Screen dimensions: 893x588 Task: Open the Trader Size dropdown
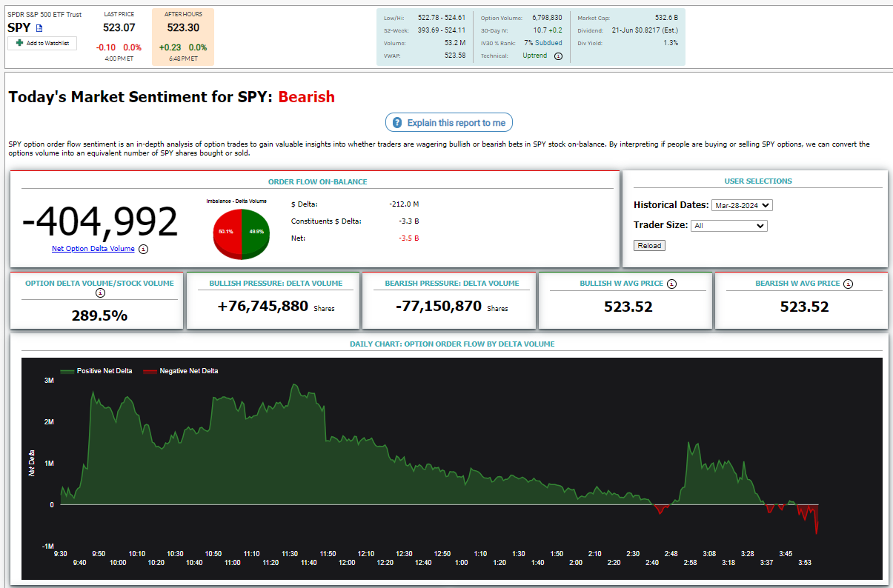[x=728, y=226]
